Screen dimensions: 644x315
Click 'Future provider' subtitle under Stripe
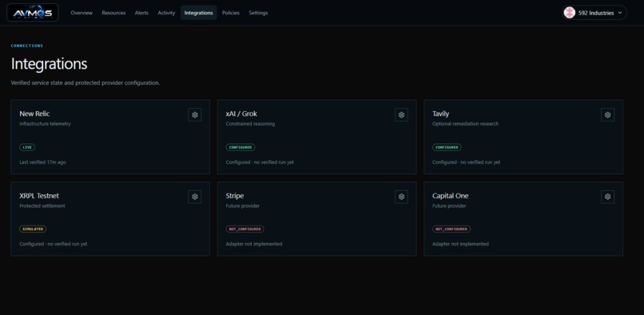click(242, 205)
